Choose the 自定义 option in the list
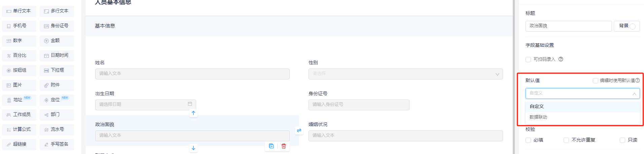The width and height of the screenshot is (644, 154). coord(537,106)
